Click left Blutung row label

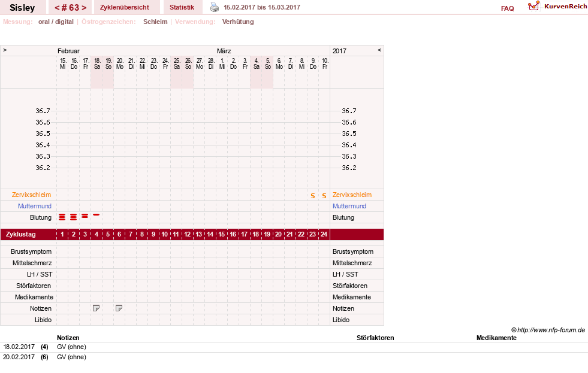coord(41,217)
